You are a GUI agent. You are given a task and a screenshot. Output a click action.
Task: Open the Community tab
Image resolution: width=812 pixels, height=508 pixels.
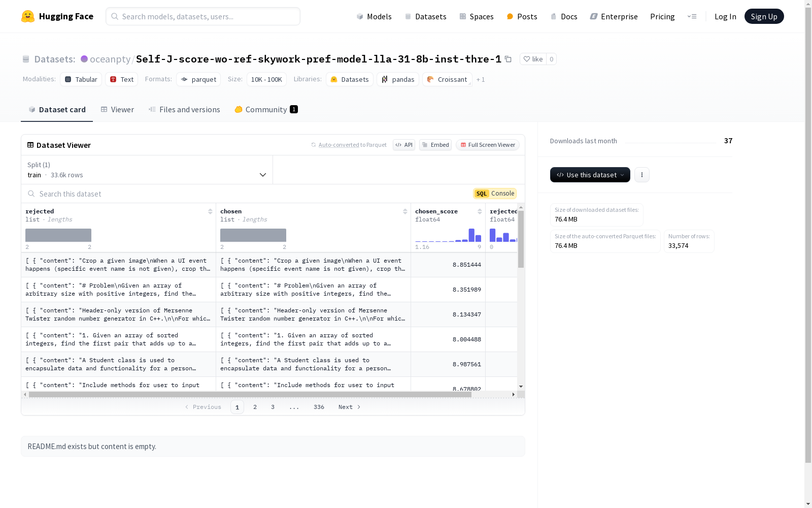coord(266,110)
